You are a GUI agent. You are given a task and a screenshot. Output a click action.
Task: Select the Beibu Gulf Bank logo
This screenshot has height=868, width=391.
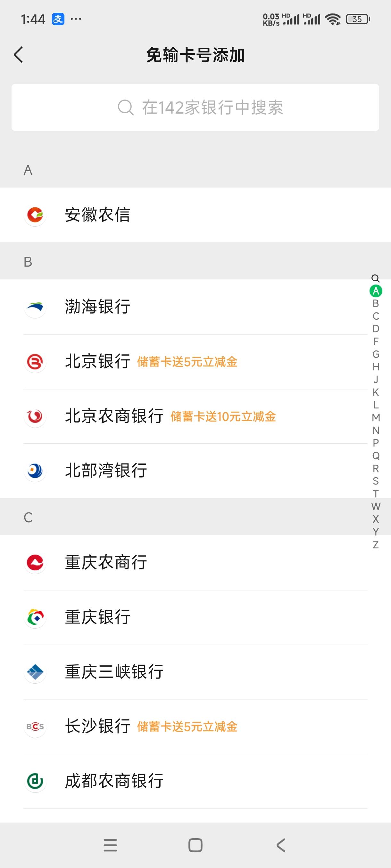(35, 471)
